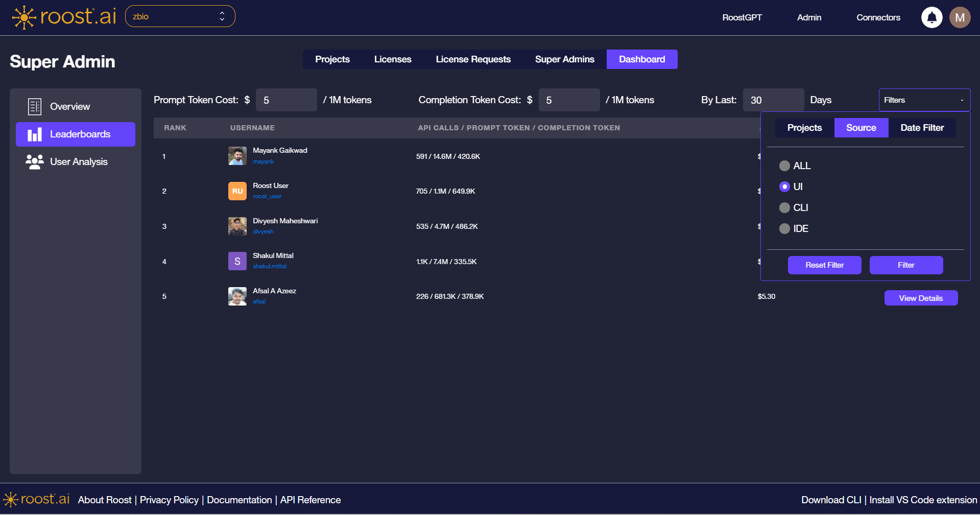Open the zbio project selector dropdown
Viewport: 980px width, 515px height.
[180, 16]
